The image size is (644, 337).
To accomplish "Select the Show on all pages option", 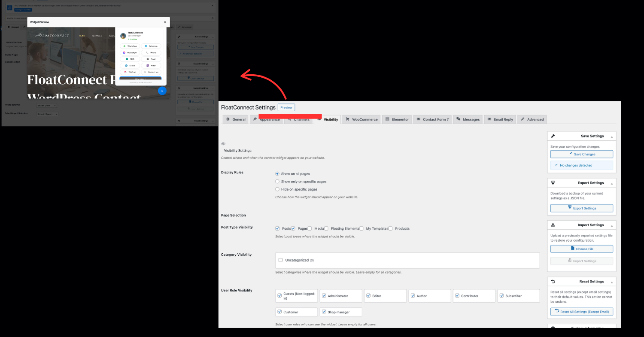I will tap(277, 174).
